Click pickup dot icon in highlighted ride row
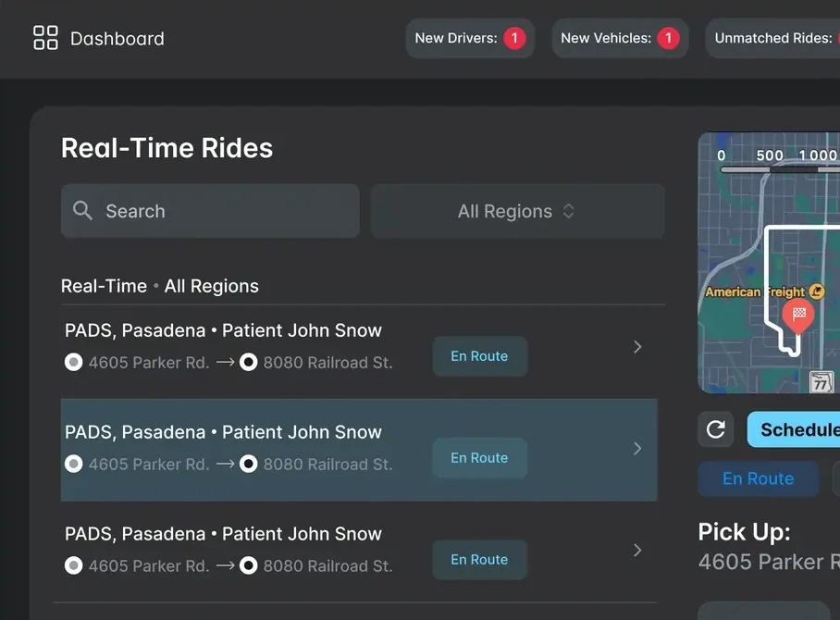840x620 pixels. pyautogui.click(x=73, y=464)
